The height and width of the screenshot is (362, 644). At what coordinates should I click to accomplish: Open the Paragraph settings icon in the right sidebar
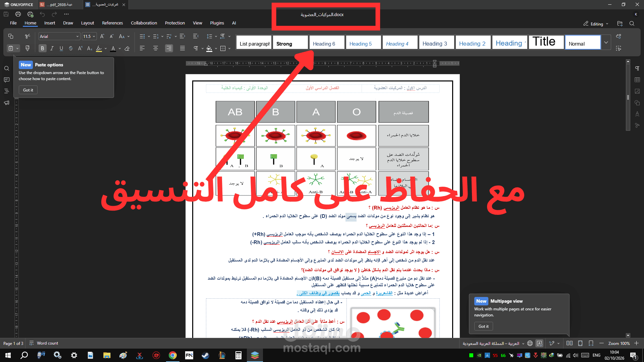point(637,68)
